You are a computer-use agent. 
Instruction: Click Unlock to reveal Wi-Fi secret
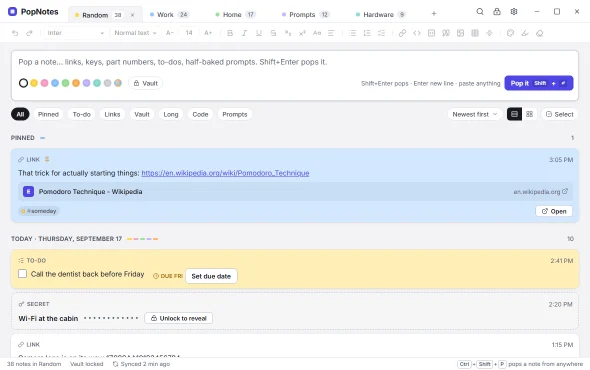[x=178, y=318]
